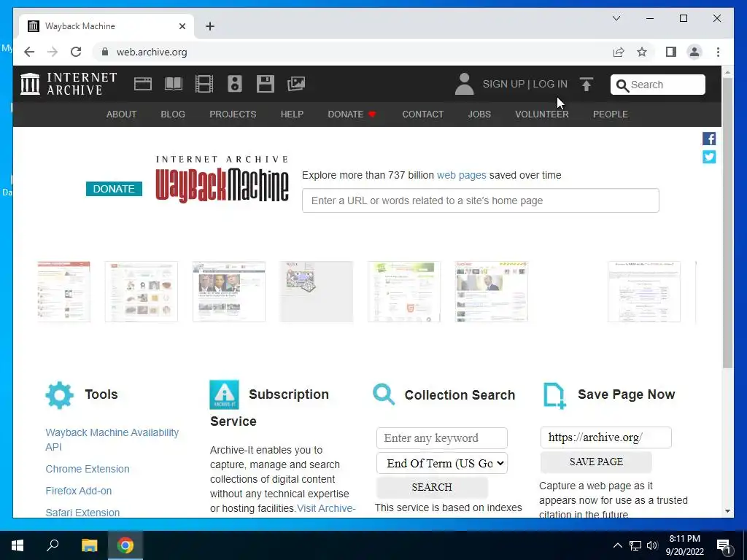Viewport: 747px width, 560px height.
Task: Open the Safari Extension link
Action: (82, 513)
